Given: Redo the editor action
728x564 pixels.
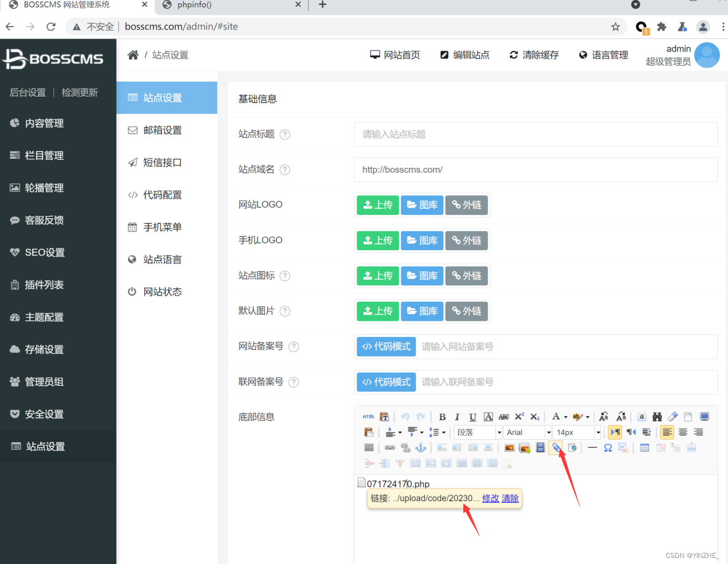Looking at the screenshot, I should (421, 416).
